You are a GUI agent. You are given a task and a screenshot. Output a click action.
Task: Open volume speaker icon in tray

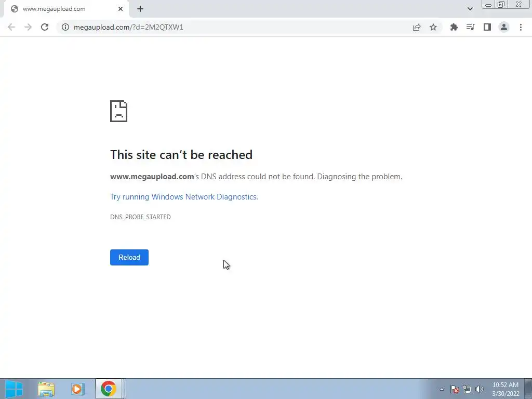(480, 389)
